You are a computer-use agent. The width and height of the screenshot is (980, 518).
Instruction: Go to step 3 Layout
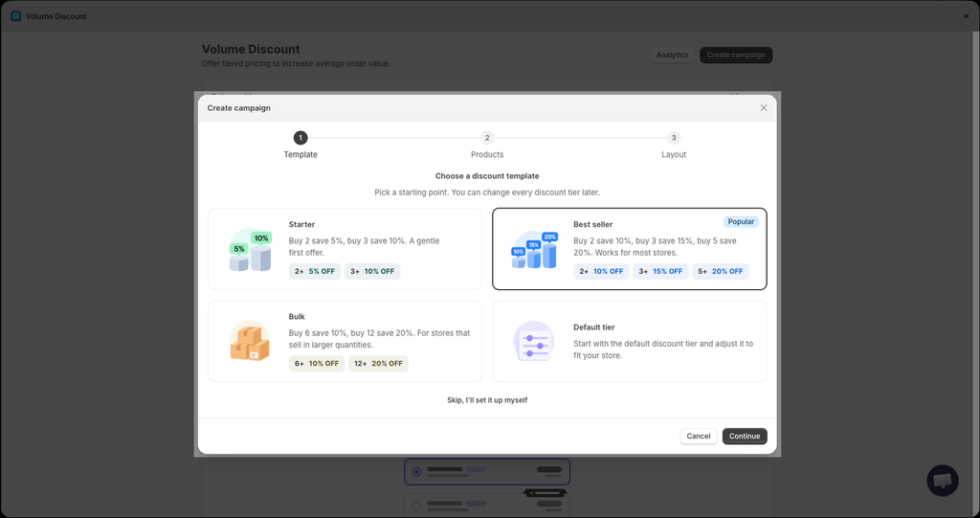674,146
